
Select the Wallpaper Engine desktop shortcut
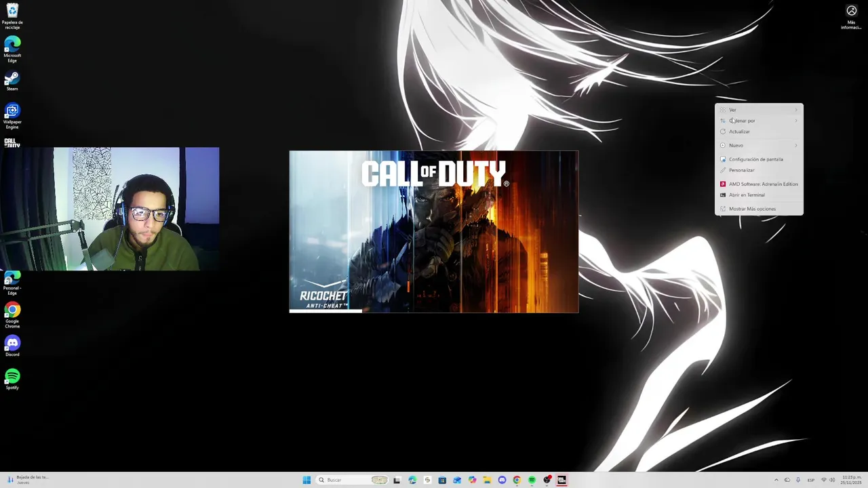[12, 116]
